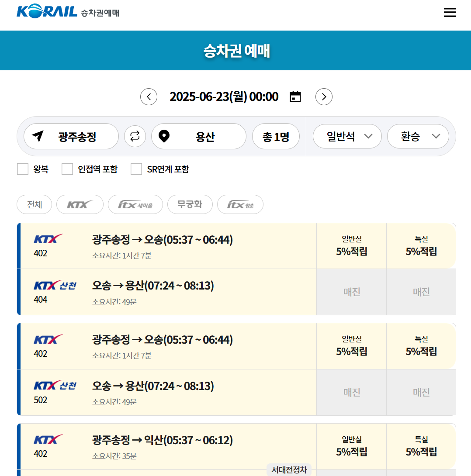471x476 pixels.
Task: Click the KTX 산천 logo of train 502
Action: (x=55, y=386)
